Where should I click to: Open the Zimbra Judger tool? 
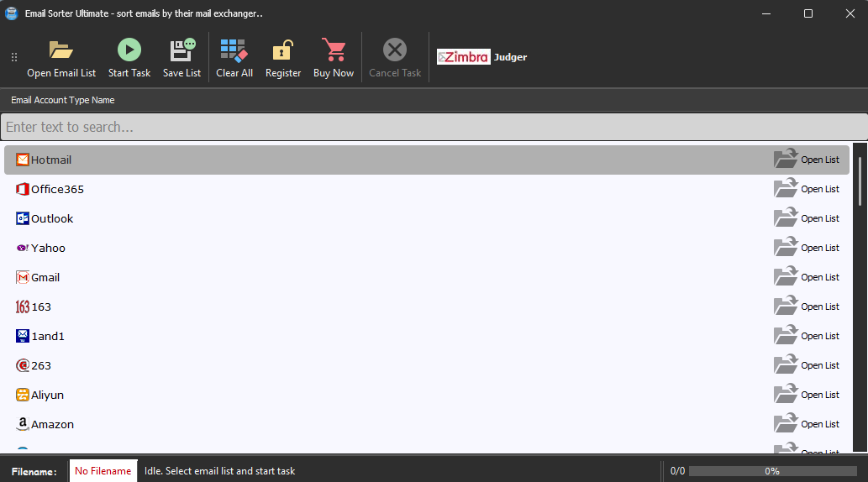[x=481, y=57]
